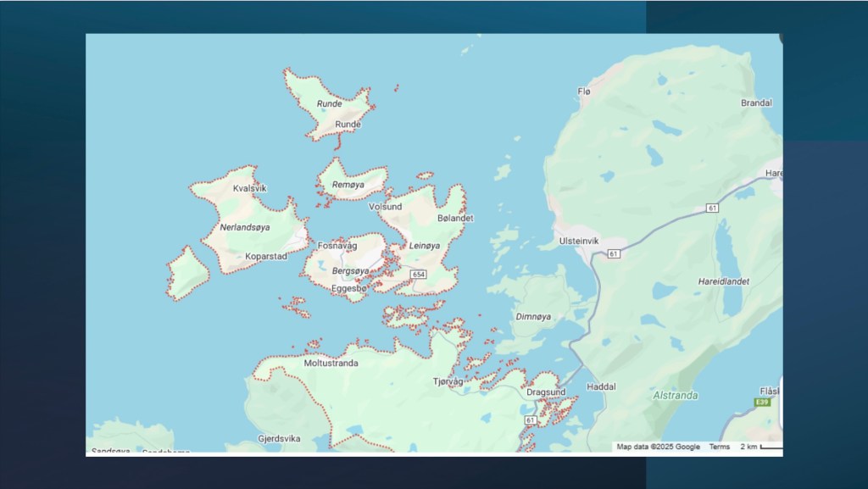The image size is (868, 489).
Task: Select the Dimnøya island label
Action: 533,316
